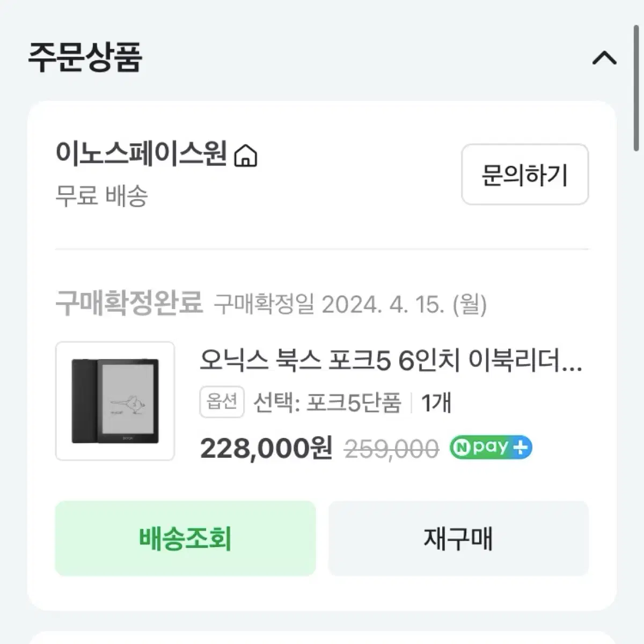Click the crossed-out 259,000 original price
644x644 pixels.
coord(391,448)
